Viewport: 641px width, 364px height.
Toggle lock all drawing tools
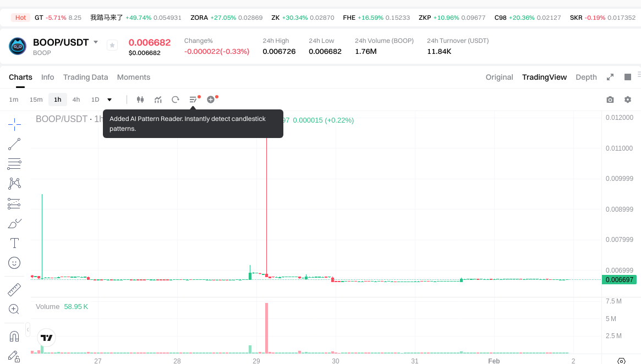tap(14, 356)
